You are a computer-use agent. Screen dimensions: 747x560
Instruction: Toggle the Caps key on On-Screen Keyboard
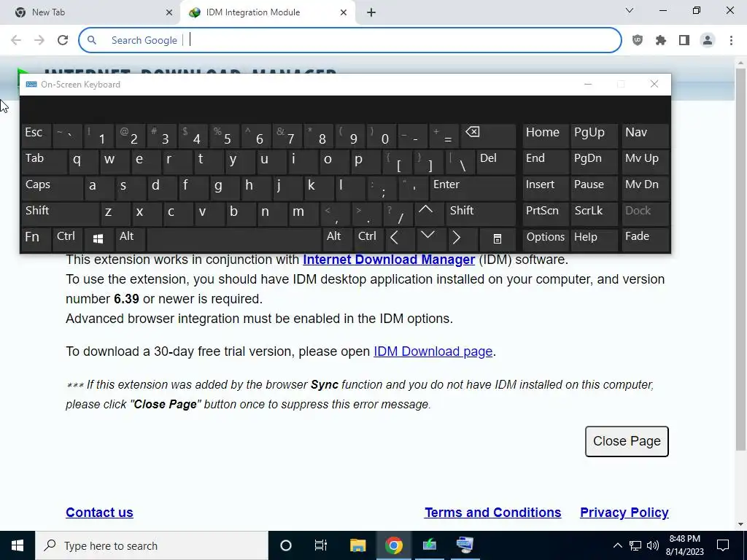point(52,187)
